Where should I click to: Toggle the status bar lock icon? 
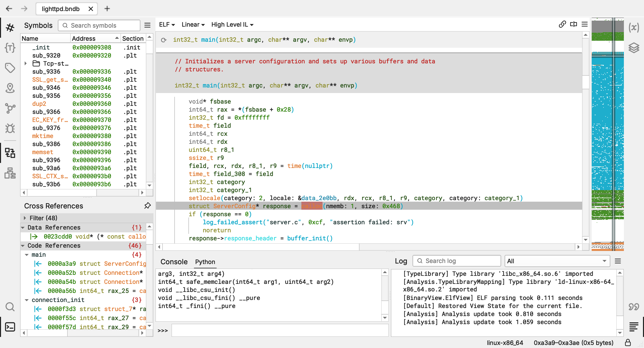[628, 342]
